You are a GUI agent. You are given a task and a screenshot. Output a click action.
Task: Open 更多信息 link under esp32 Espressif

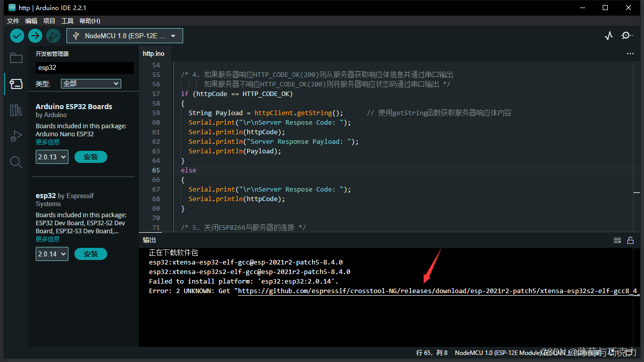48,239
